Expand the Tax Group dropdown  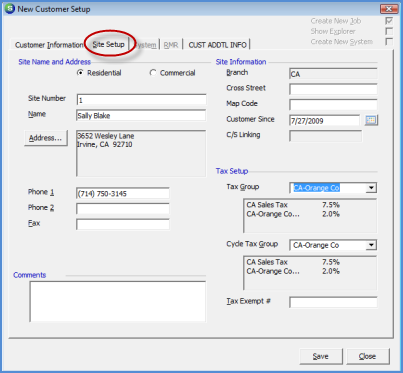pos(371,188)
